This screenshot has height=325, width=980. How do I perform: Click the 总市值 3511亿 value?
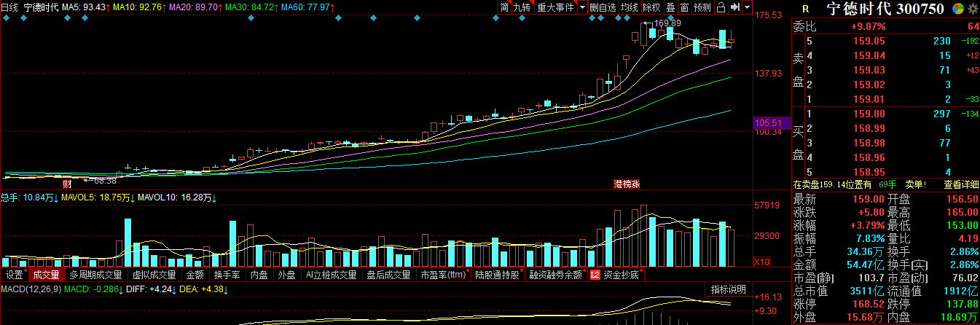(x=869, y=291)
